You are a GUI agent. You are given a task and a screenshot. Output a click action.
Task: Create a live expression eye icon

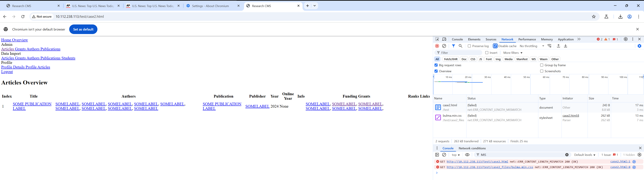[467, 155]
